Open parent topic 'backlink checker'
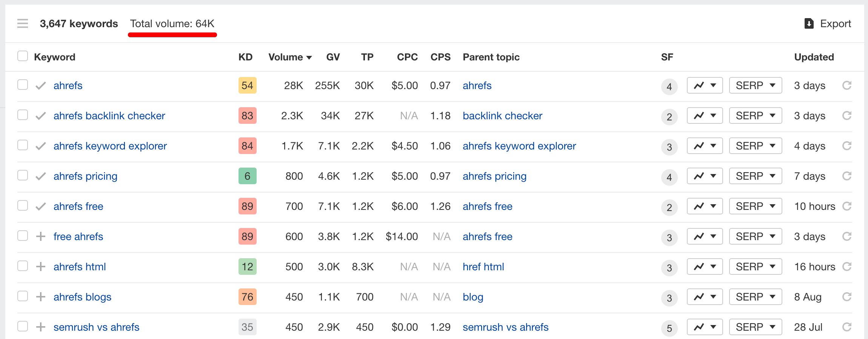Image resolution: width=868 pixels, height=339 pixels. (x=502, y=116)
